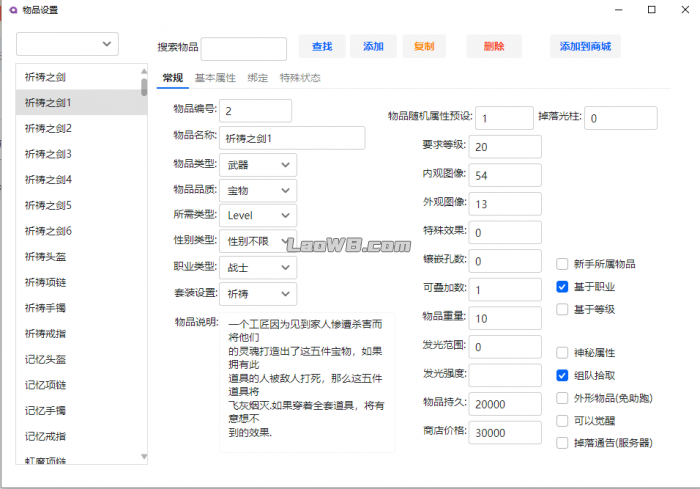
Task: Select 记忆头盔 in the item list
Action: point(79,359)
